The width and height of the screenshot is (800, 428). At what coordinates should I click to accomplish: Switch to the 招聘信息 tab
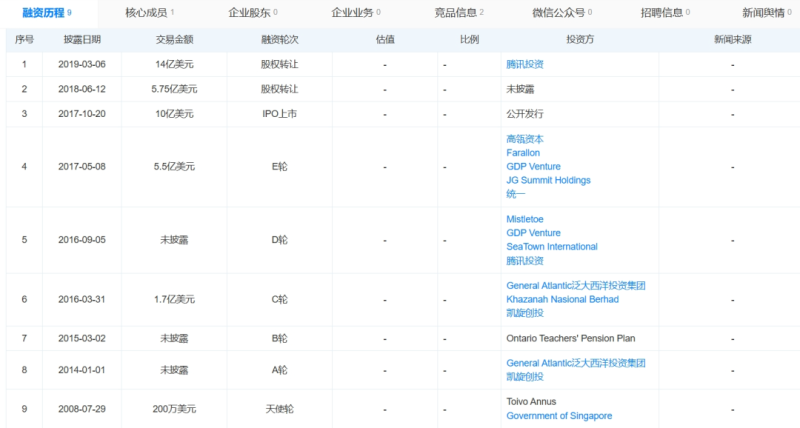coord(664,13)
